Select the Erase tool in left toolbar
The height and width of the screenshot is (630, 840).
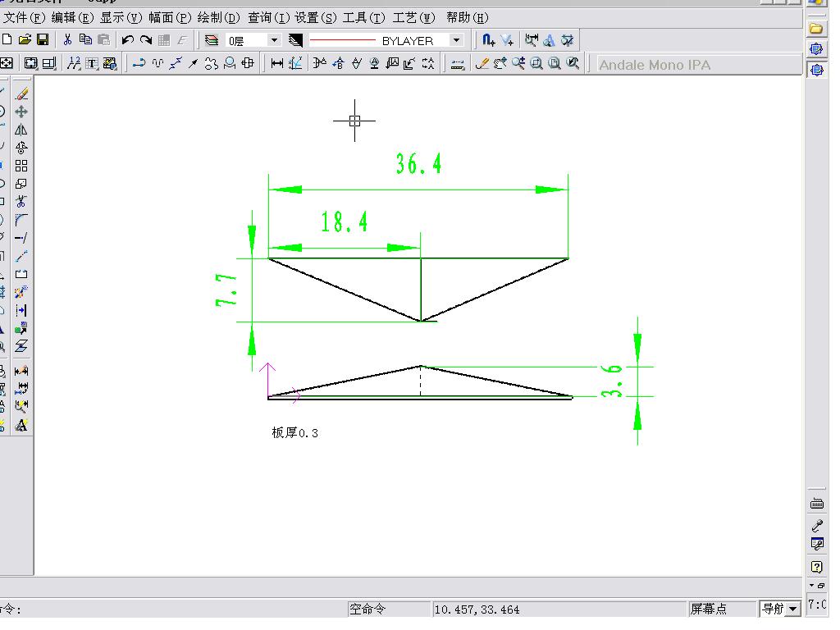(x=21, y=94)
